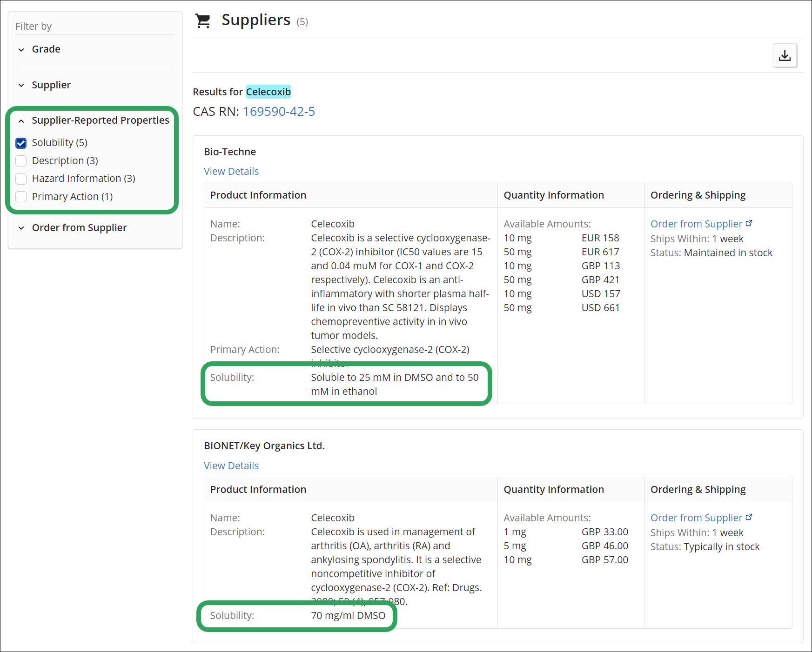812x652 pixels.
Task: Click the USD 157 price
Action: tap(601, 294)
